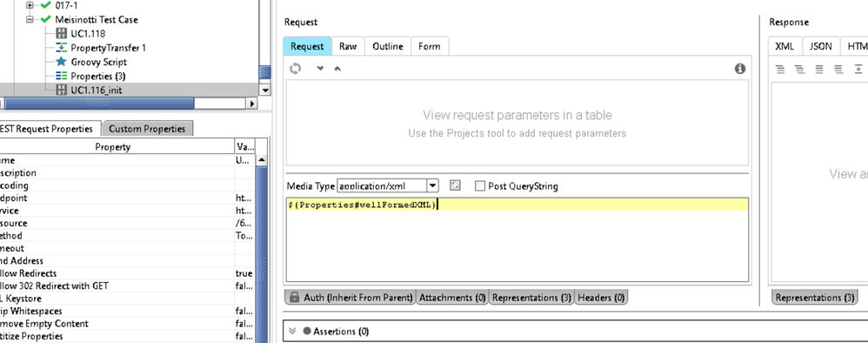This screenshot has width=868, height=343.
Task: Click the Value column header
Action: pyautogui.click(x=244, y=147)
